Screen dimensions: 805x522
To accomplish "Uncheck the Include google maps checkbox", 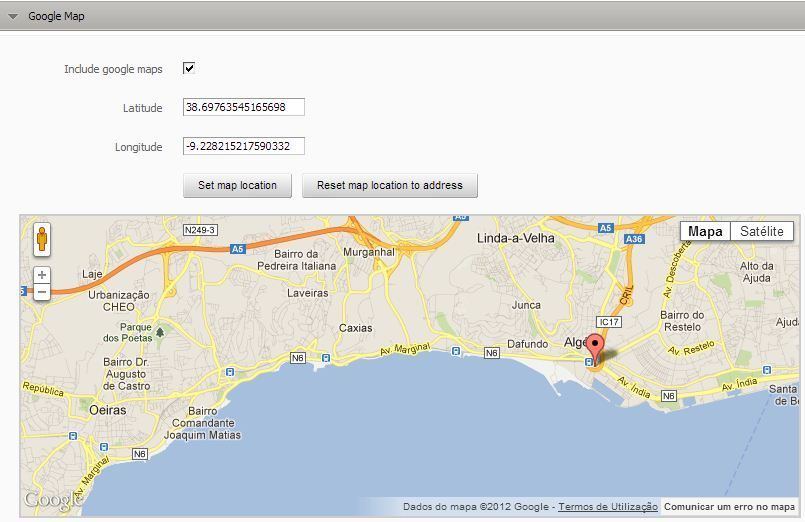I will (x=189, y=68).
